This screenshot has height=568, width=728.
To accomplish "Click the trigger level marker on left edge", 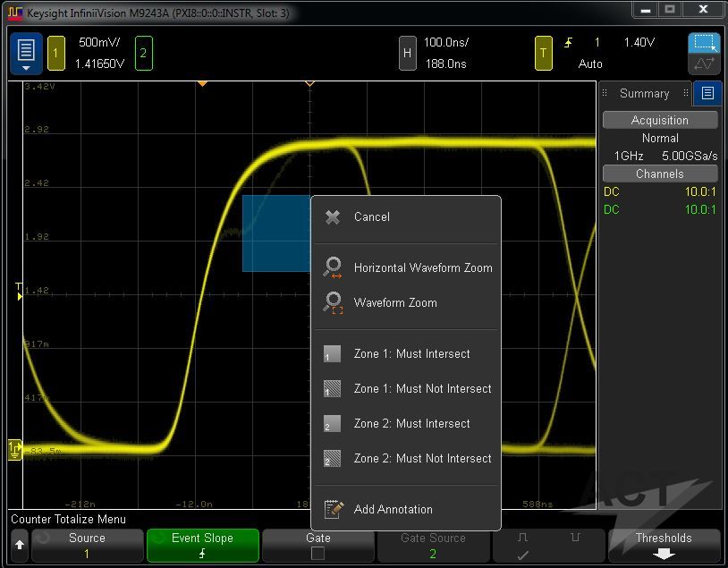I will point(19,292).
